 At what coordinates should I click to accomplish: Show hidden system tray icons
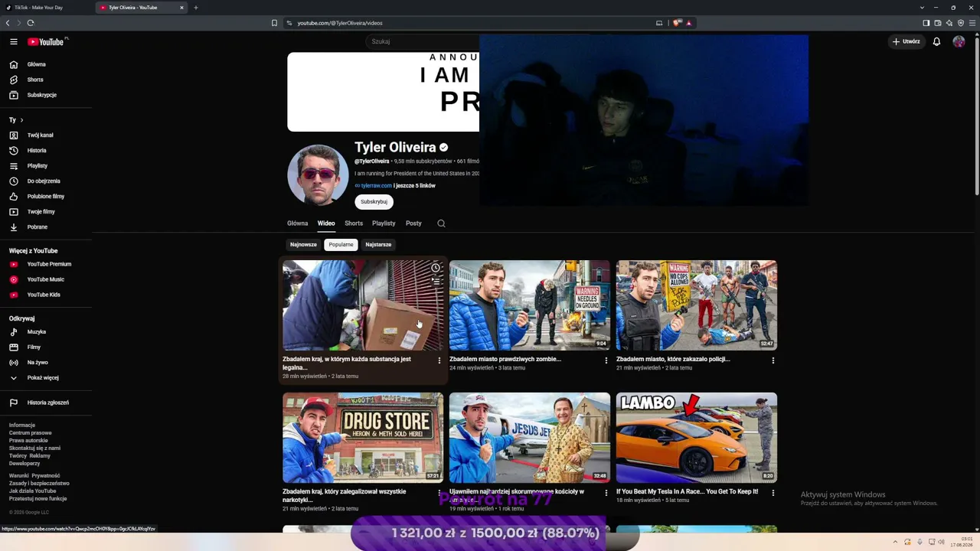click(x=895, y=542)
